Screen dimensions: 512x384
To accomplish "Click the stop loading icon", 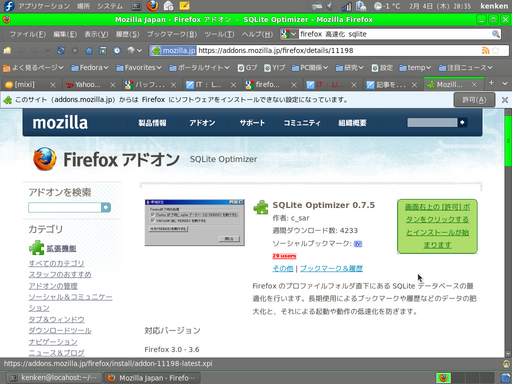I will click(x=75, y=51).
